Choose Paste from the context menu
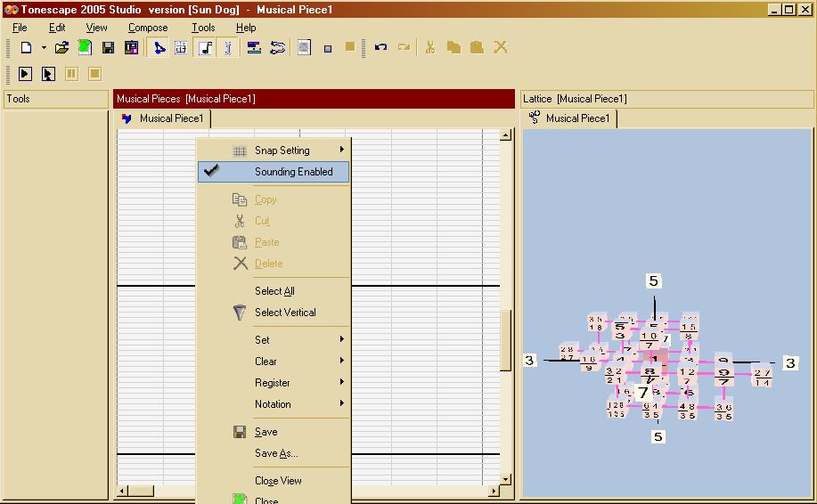 [274, 242]
